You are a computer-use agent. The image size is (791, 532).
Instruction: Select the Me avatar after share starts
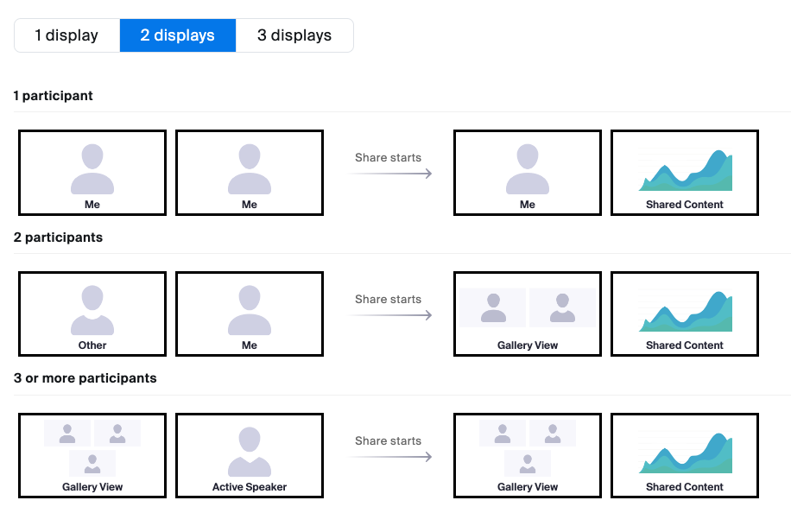527,168
